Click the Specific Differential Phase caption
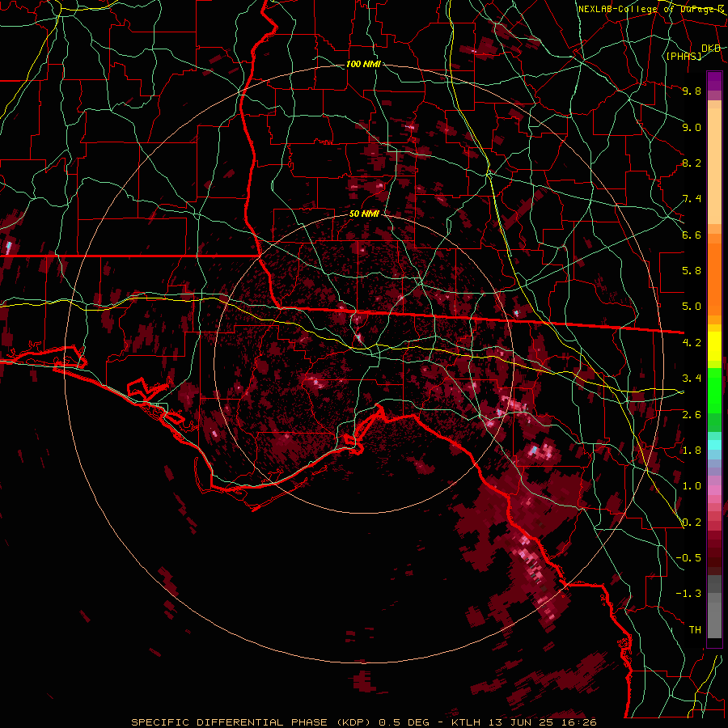 point(363,722)
